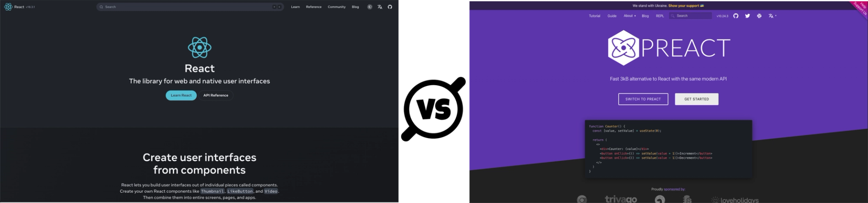Viewport: 868px width, 203px height.
Task: Open the translations icon on React site
Action: (380, 7)
